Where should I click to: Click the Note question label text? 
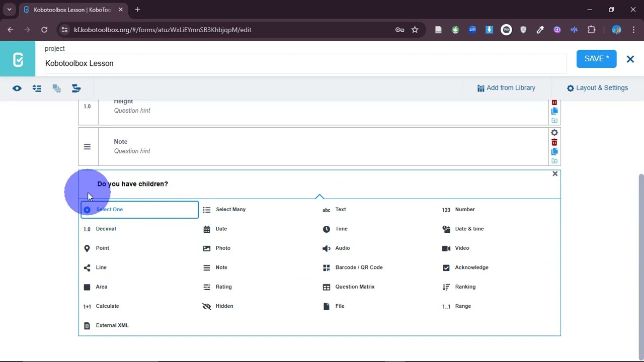(121, 142)
